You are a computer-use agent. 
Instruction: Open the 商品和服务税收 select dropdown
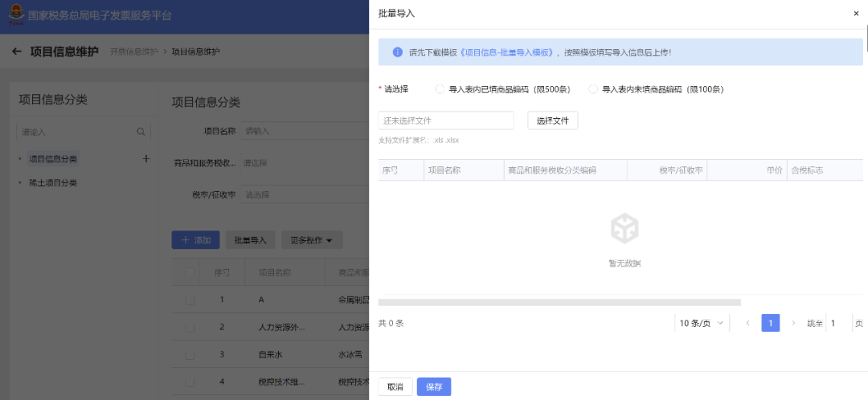305,163
